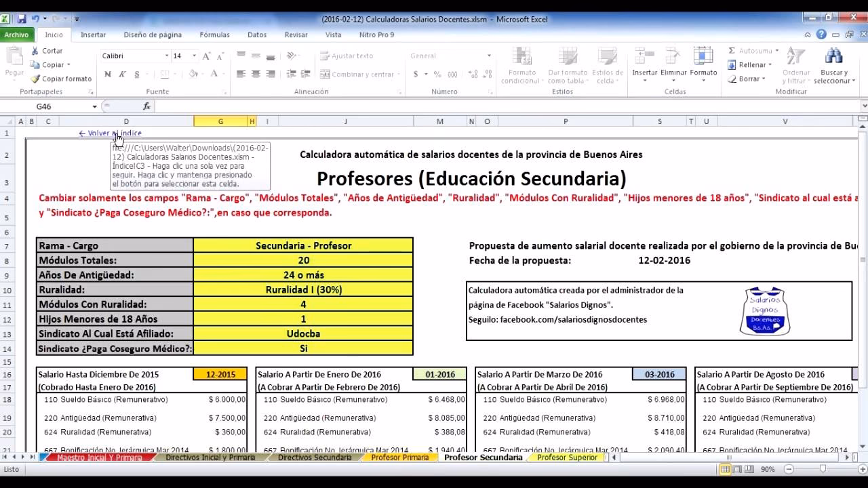
Task: Apply Copiar formato (Format Painter)
Action: pyautogui.click(x=60, y=79)
